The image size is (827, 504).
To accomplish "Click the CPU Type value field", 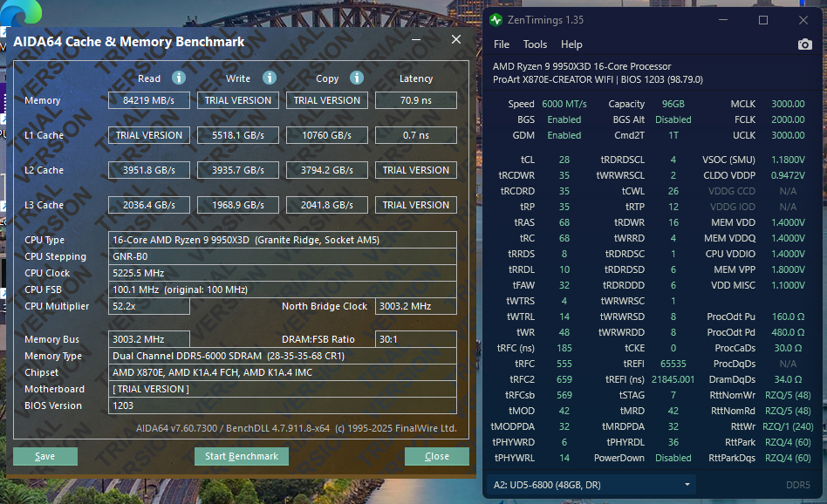I will click(283, 240).
